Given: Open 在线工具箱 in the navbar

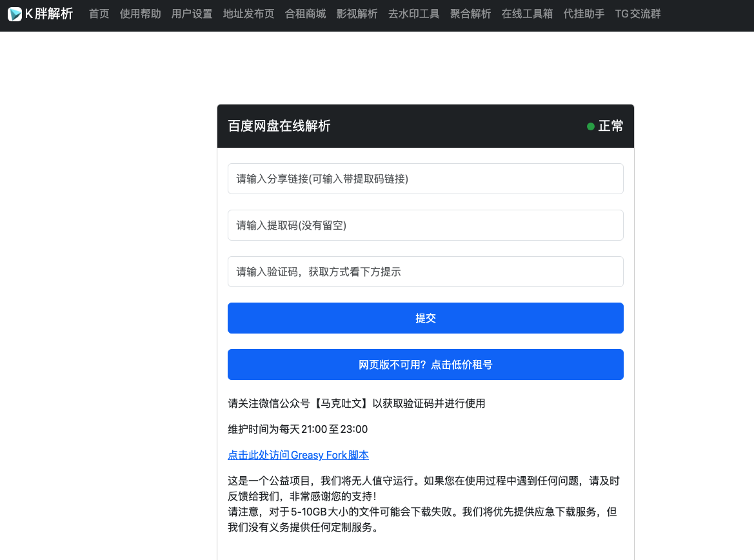Looking at the screenshot, I should [x=527, y=14].
